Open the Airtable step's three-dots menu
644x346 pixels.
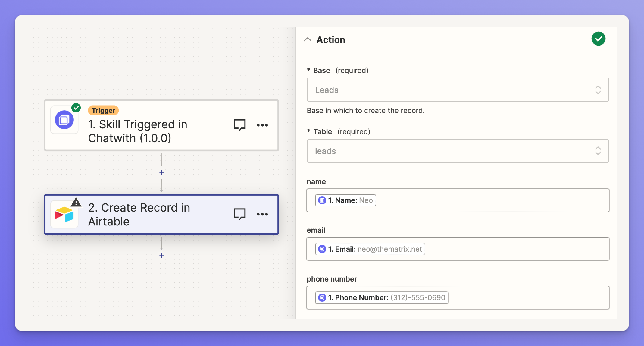(262, 214)
